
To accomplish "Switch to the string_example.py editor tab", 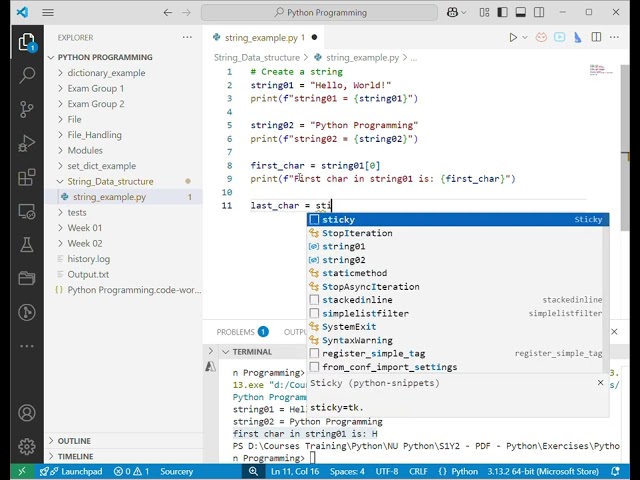I will [x=264, y=38].
